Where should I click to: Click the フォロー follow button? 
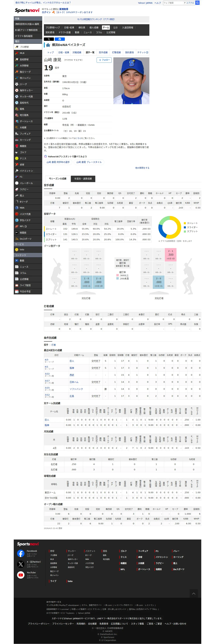[104, 60]
